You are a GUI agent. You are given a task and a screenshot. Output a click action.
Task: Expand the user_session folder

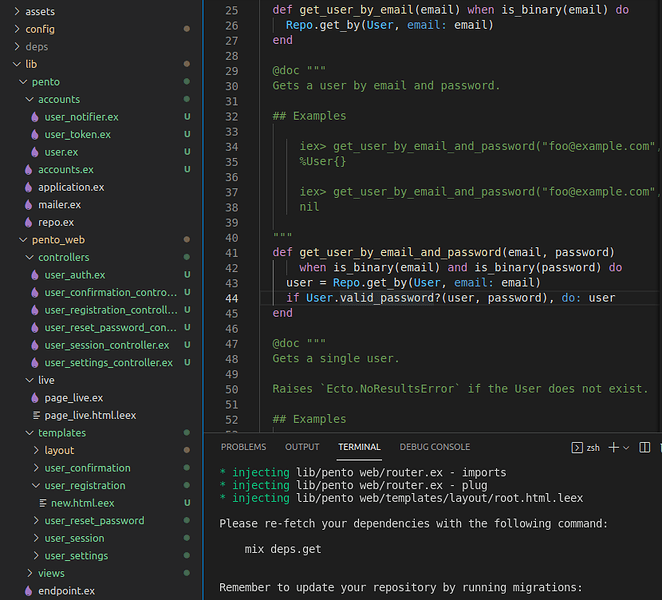[x=36, y=538]
